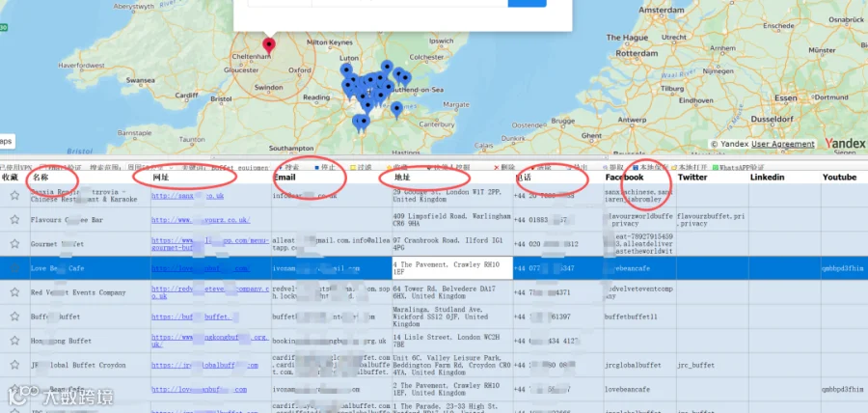Click the Linkedin column header
Screen dimensions: 868x413
click(768, 178)
